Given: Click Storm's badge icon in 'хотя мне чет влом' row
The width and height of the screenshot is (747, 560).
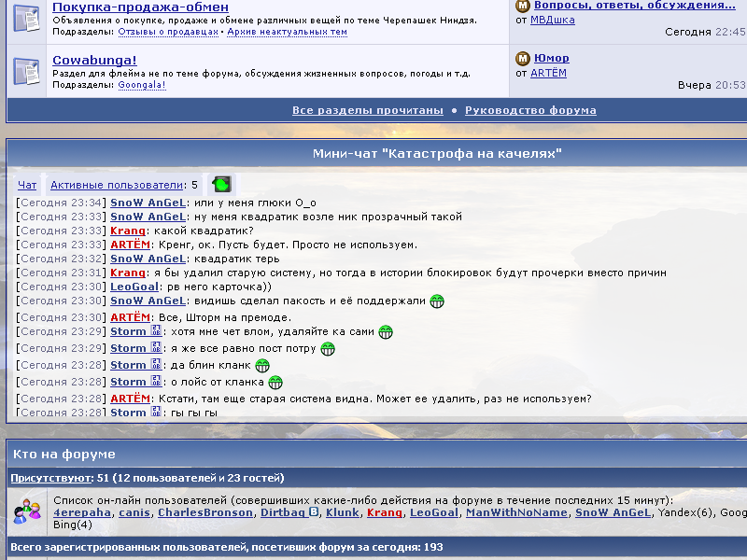Looking at the screenshot, I should click(x=156, y=330).
